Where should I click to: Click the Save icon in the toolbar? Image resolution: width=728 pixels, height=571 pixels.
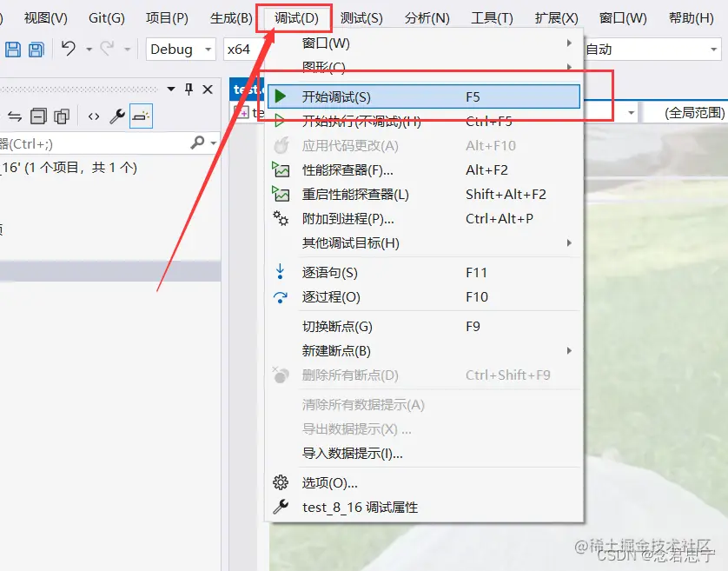click(12, 49)
